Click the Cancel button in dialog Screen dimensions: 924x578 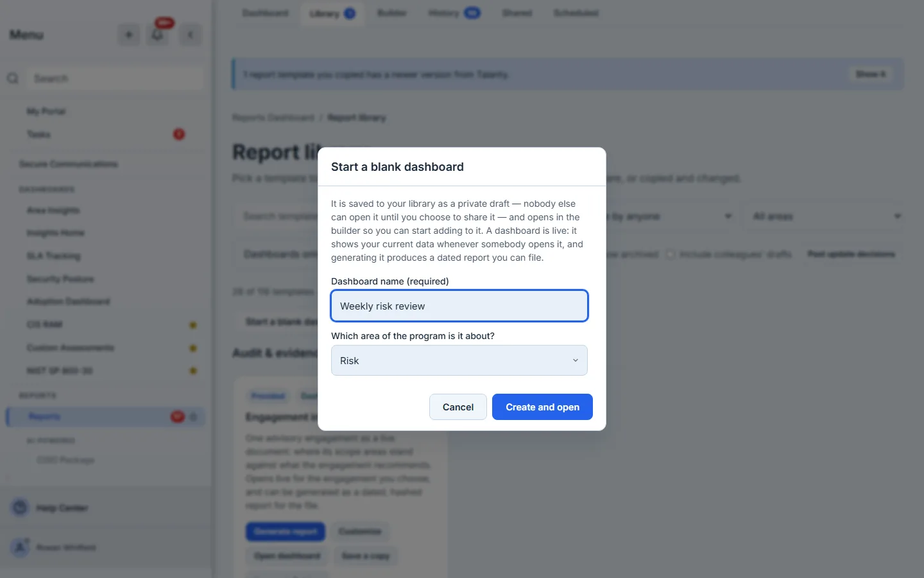[x=458, y=407]
